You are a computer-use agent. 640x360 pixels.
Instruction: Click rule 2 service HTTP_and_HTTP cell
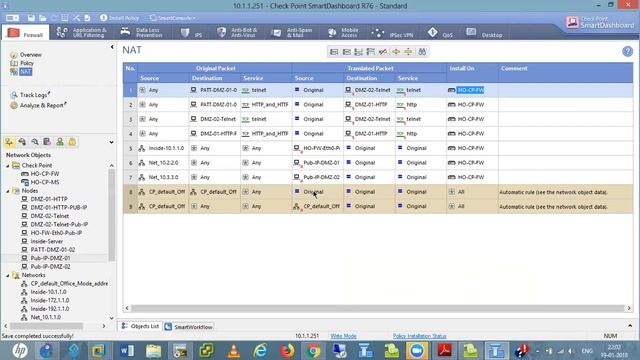click(266, 105)
